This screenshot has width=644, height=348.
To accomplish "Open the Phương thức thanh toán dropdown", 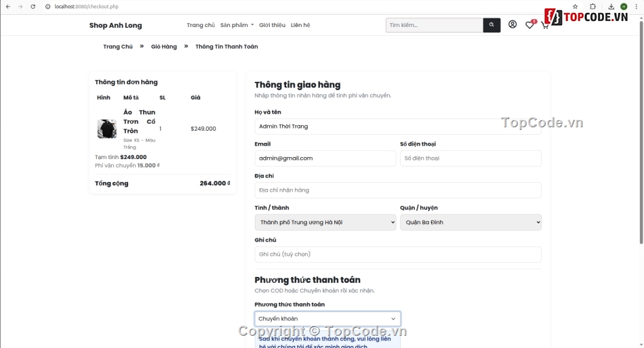I will click(327, 319).
